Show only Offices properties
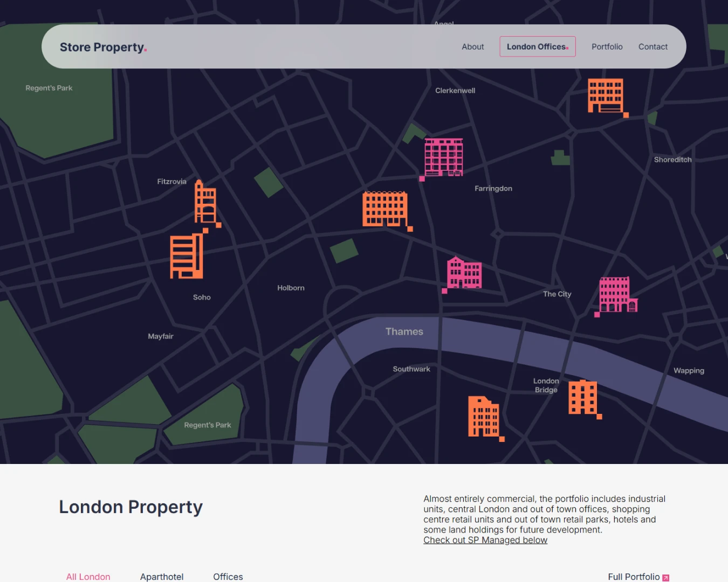 tap(228, 577)
